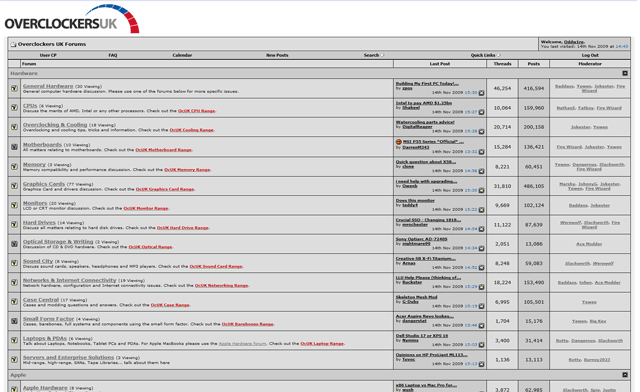
Task: Open the Motherboards forum
Action: pos(42,144)
